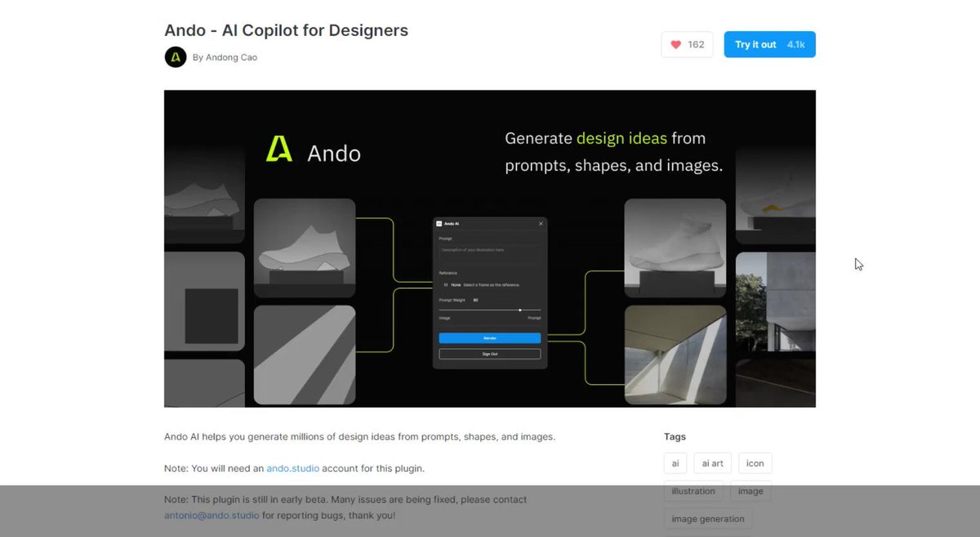Click the Render button in Ando AI panel
Screen dimensions: 980x537
(489, 338)
